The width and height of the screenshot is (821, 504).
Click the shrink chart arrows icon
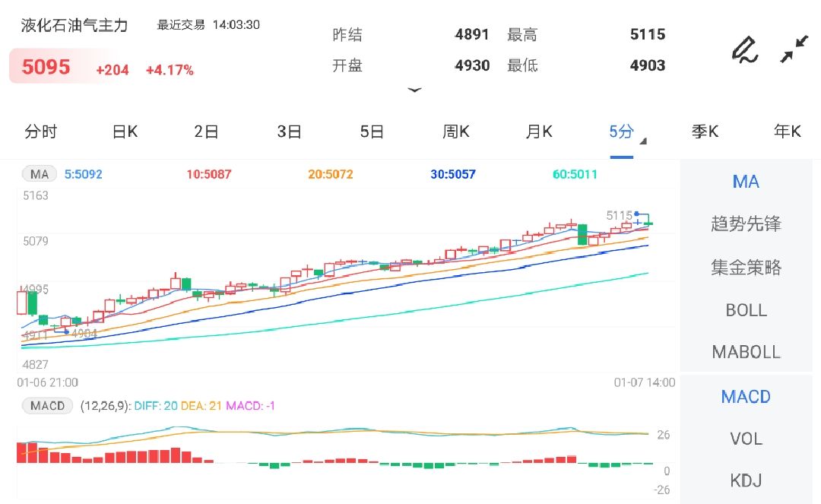[795, 48]
